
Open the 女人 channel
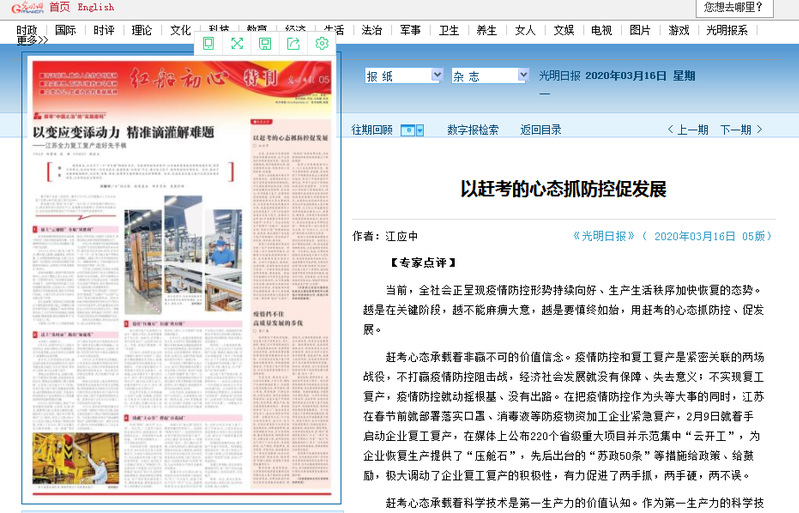tap(525, 30)
